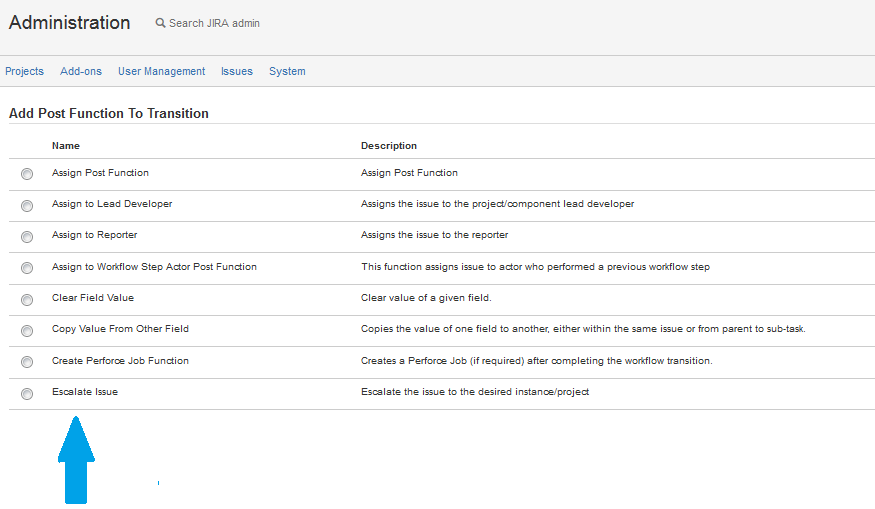This screenshot has width=875, height=509.
Task: Open the Projects admin menu
Action: [24, 71]
